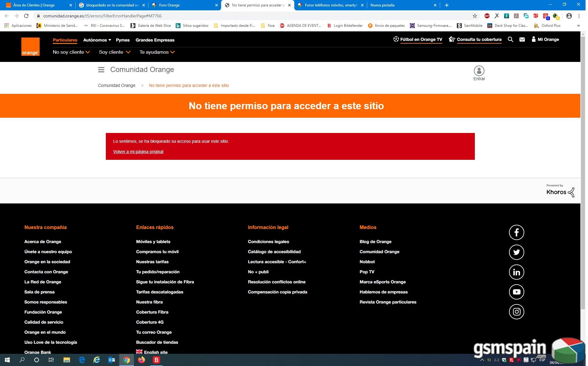The width and height of the screenshot is (588, 366).
Task: Open Acerca de Orange footer link
Action: [x=43, y=242]
